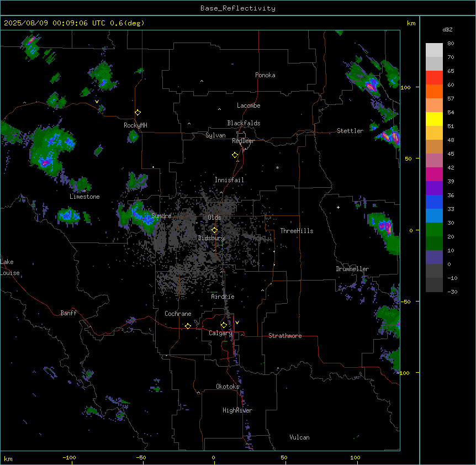The image size is (476, 465).
Task: Click the '50' tick on the right axis
Action: click(x=408, y=158)
